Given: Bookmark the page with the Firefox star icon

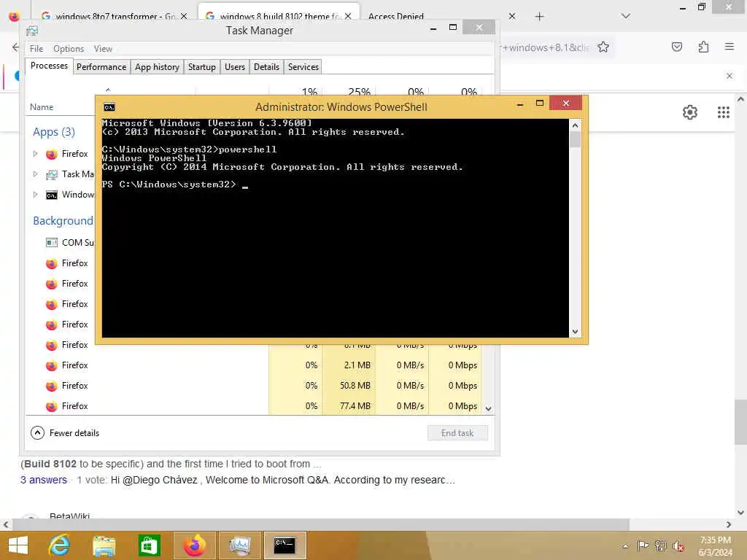Looking at the screenshot, I should coord(603,47).
